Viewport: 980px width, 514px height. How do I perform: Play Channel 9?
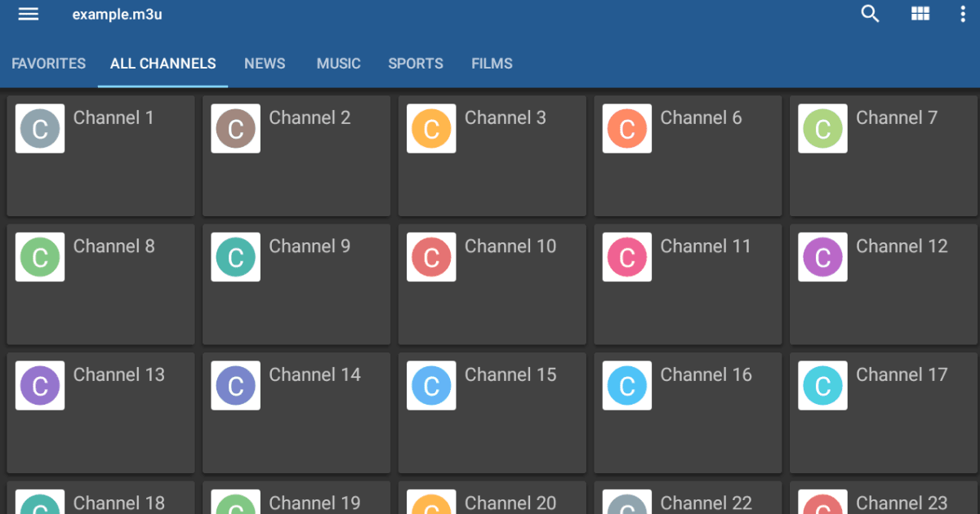296,284
